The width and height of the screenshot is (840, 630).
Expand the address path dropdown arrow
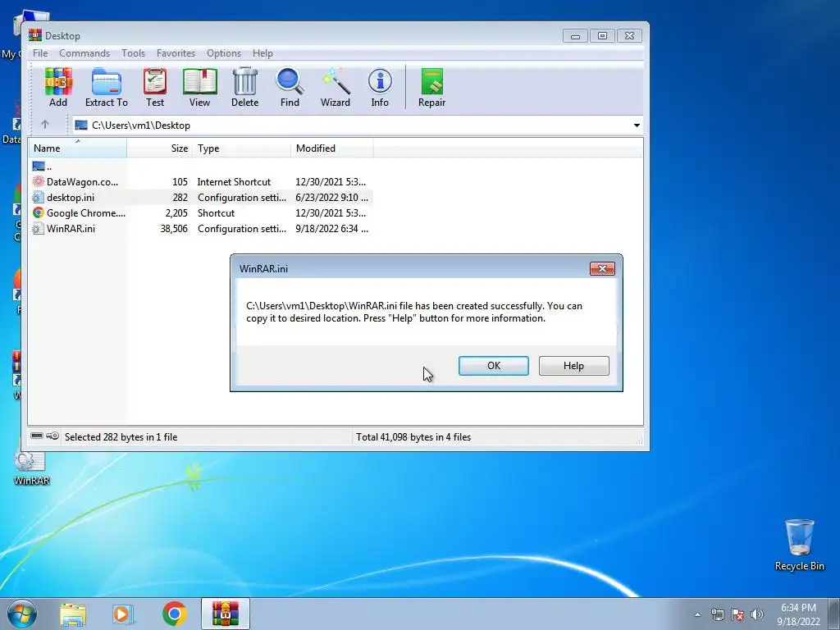pos(637,126)
